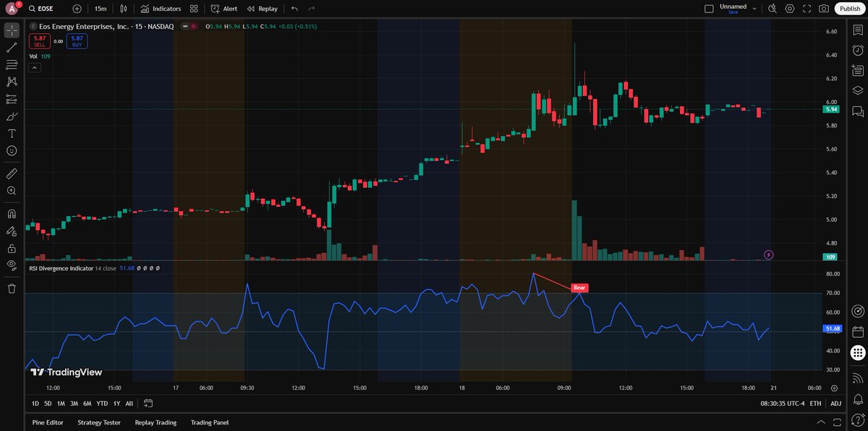Select the trend line drawing tool
Image resolution: width=868 pixels, height=431 pixels.
(x=12, y=48)
